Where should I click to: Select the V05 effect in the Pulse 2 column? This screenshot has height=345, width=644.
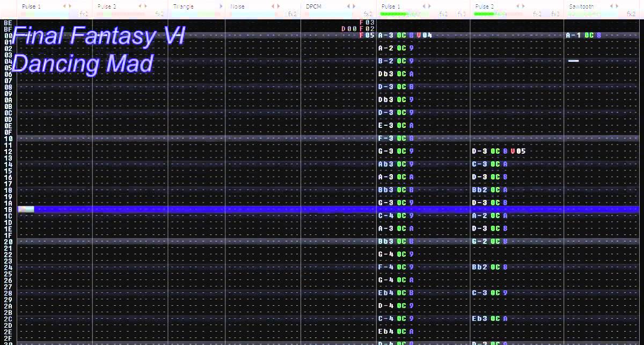tap(518, 151)
